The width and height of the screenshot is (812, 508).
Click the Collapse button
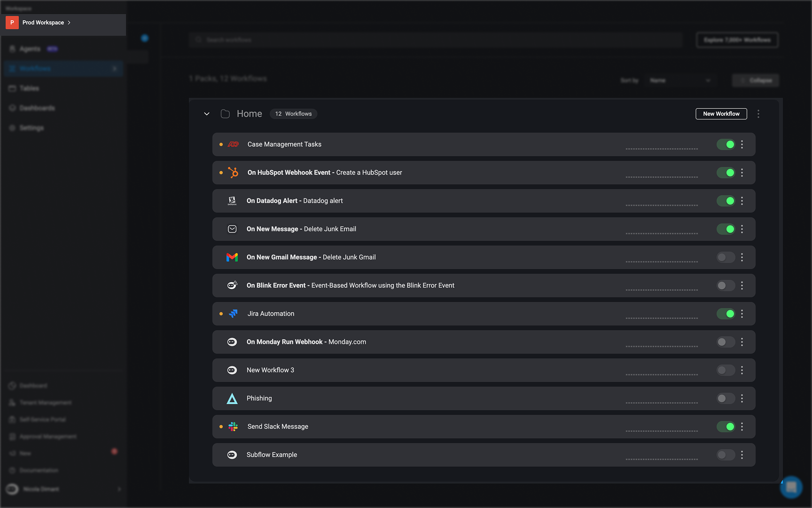(756, 80)
